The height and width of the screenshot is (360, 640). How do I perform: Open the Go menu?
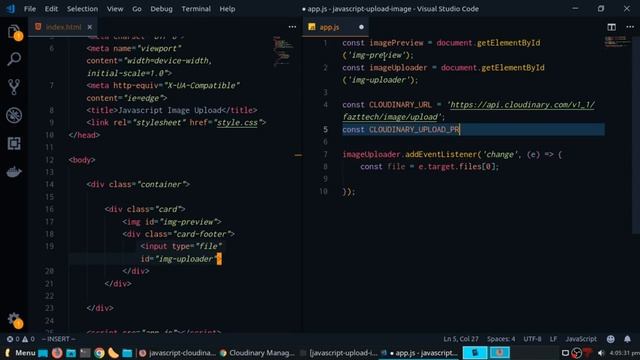pyautogui.click(x=137, y=9)
